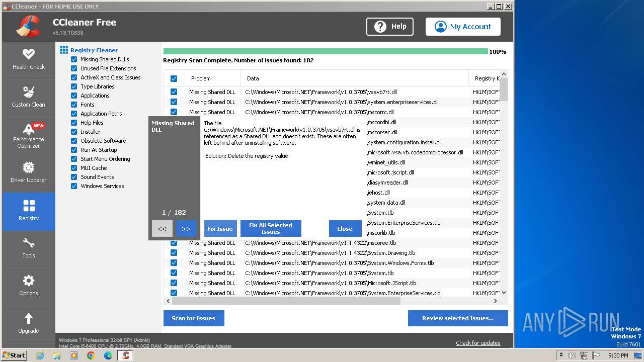Viewport: 644px width, 362px height.
Task: Select row with Microsoft.JScript.tlb
Action: [332, 283]
